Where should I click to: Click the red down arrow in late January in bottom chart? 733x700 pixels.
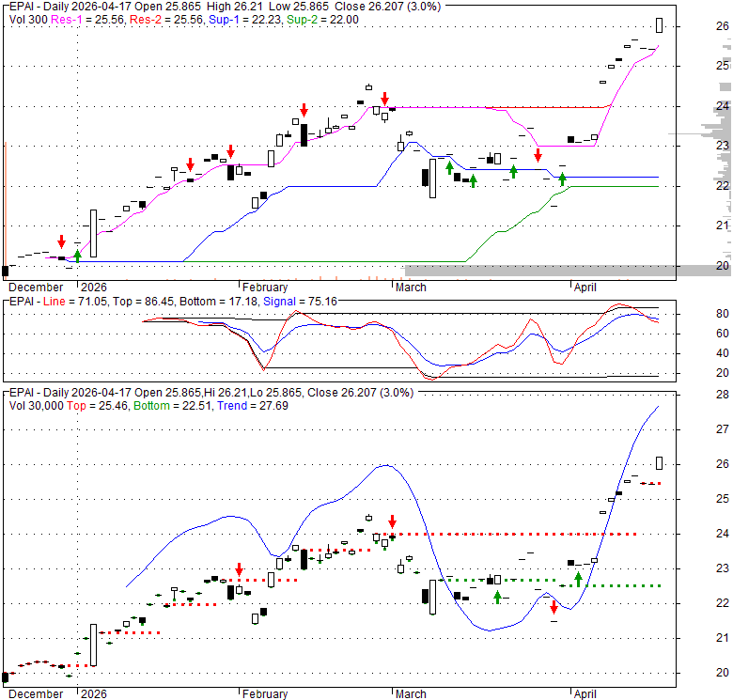[240, 569]
